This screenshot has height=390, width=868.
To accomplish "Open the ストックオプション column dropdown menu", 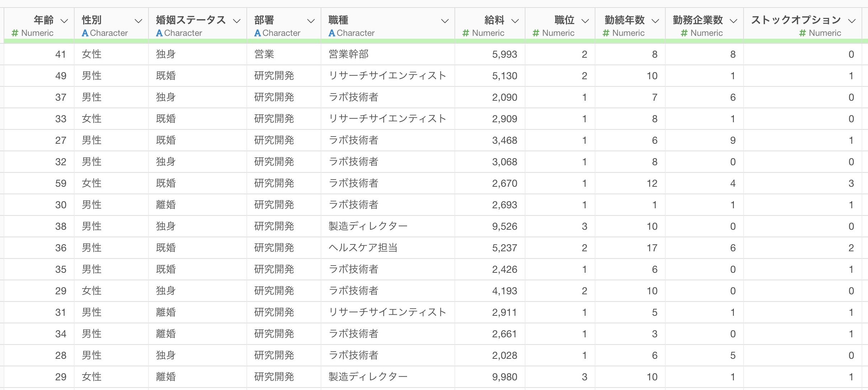I will click(x=852, y=21).
